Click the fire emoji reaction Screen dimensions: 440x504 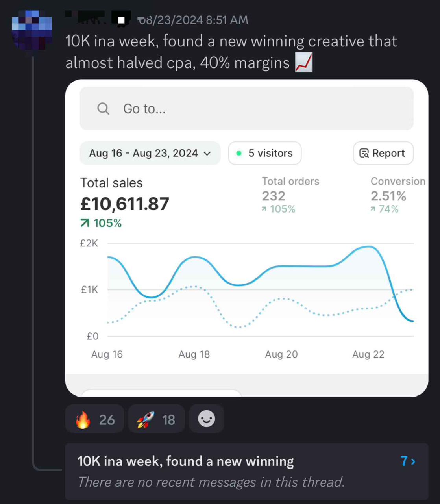[x=83, y=419]
